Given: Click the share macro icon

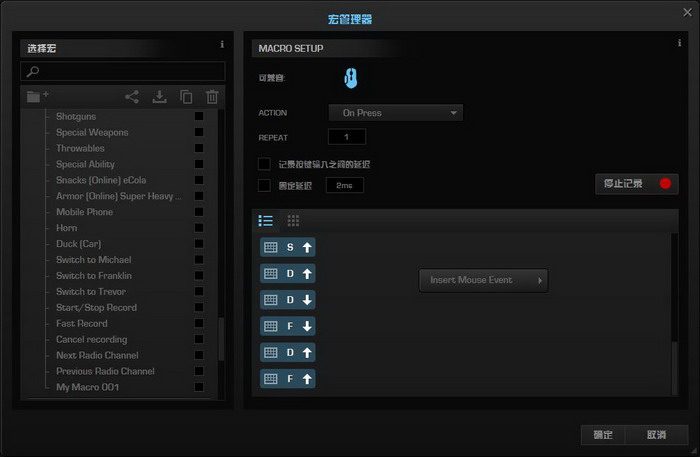Looking at the screenshot, I should coord(132,97).
